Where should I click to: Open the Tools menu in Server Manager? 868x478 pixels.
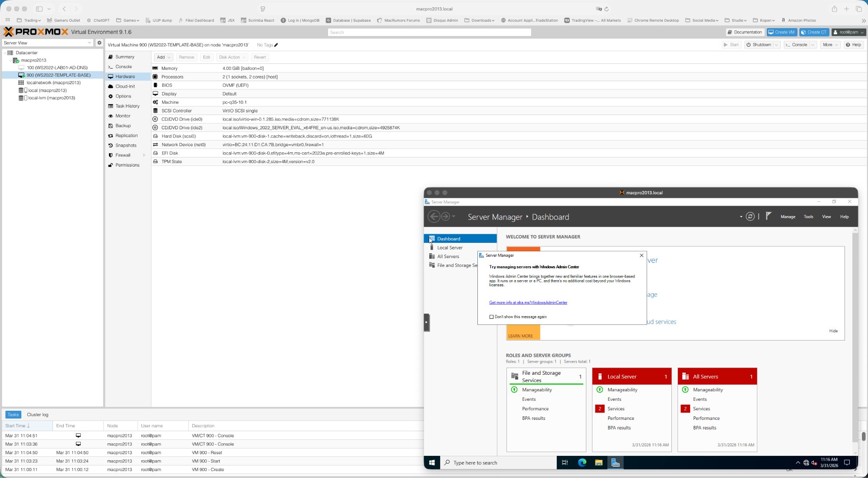(x=808, y=216)
